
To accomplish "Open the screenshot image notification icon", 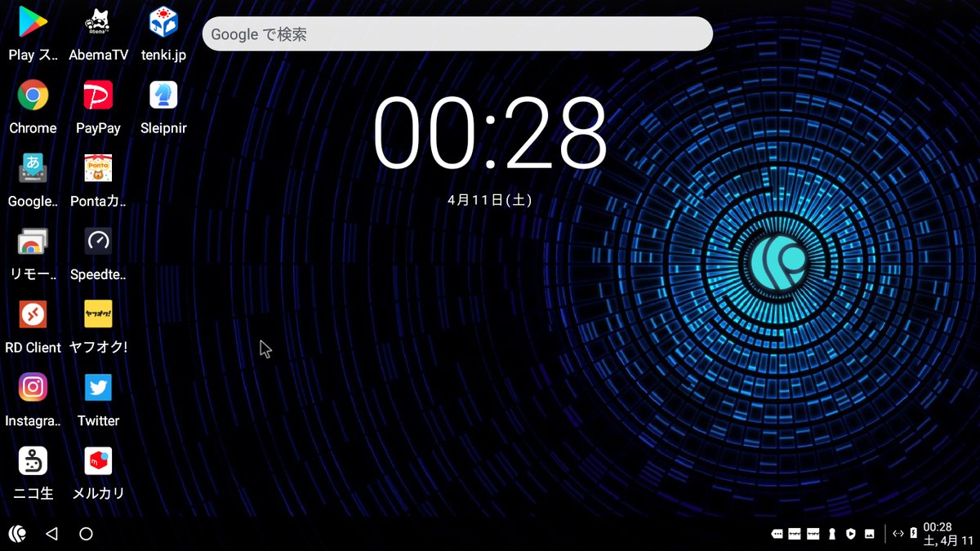I will coord(869,534).
